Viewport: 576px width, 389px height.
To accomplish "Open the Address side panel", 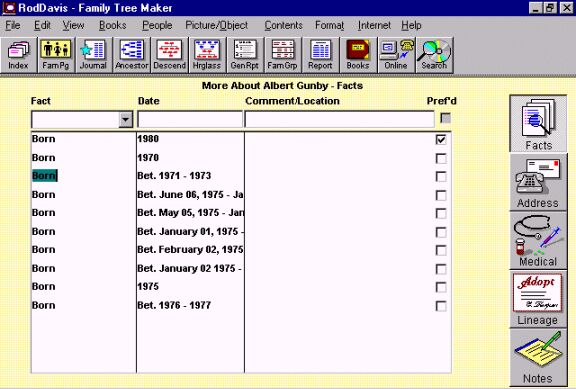I will (x=538, y=182).
